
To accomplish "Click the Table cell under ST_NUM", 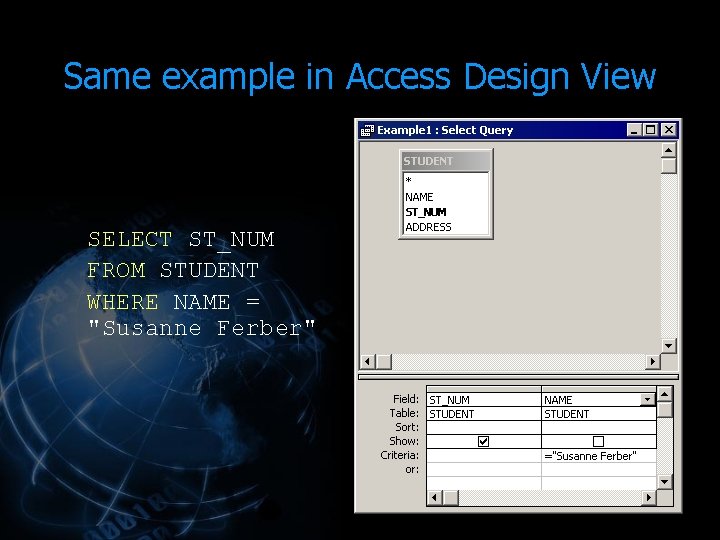I will tap(484, 414).
